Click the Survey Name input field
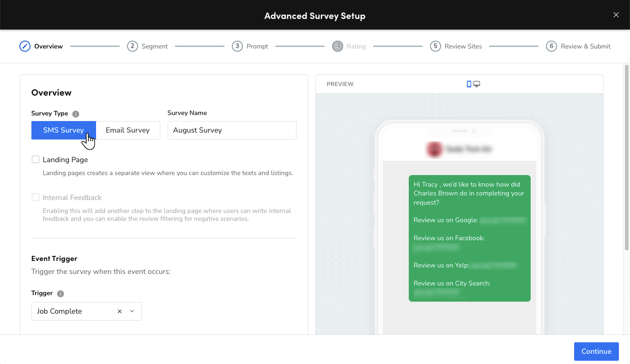630x364 pixels. coord(232,130)
